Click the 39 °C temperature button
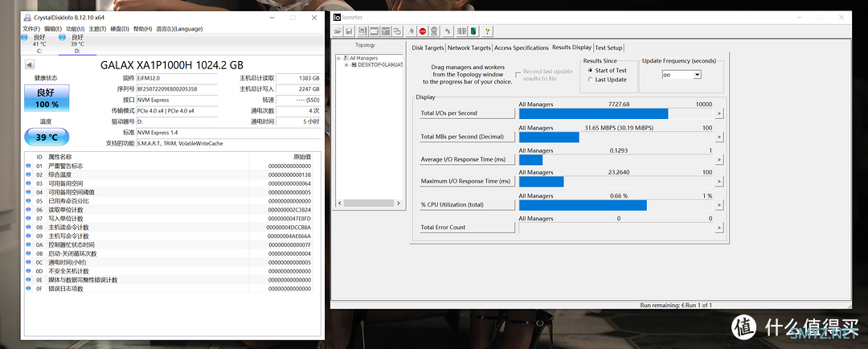The height and width of the screenshot is (349, 868). tap(47, 137)
